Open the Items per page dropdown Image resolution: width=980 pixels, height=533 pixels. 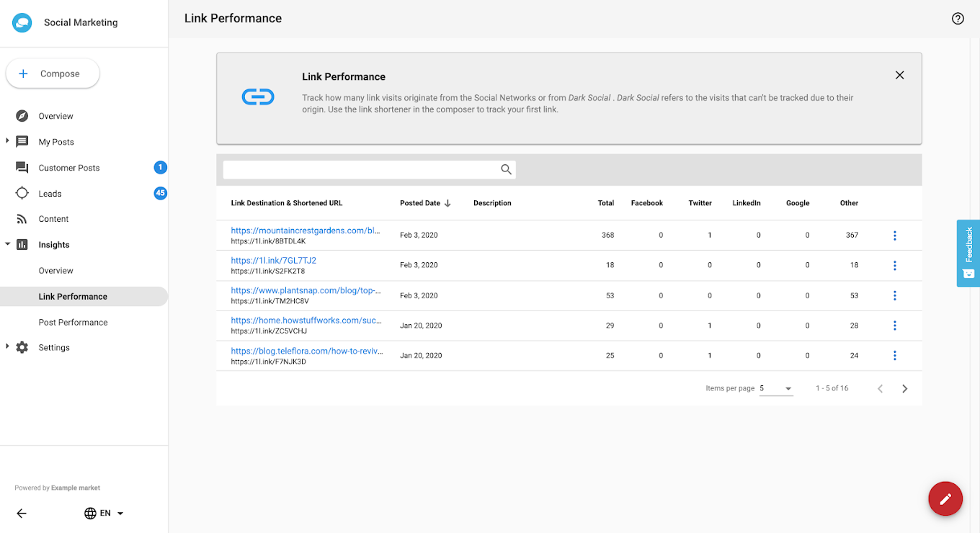[x=776, y=389]
